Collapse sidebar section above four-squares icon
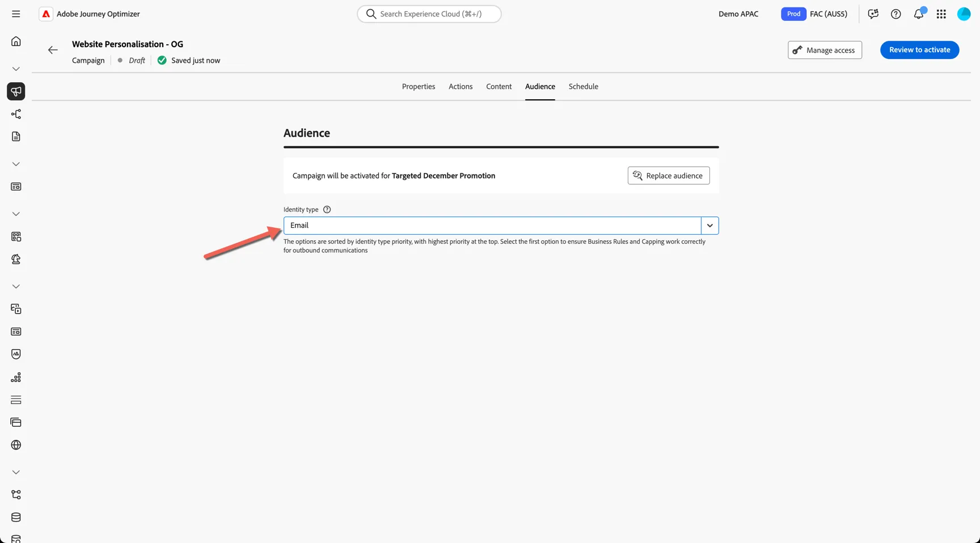Screen dimensions: 980x543 click(x=16, y=214)
